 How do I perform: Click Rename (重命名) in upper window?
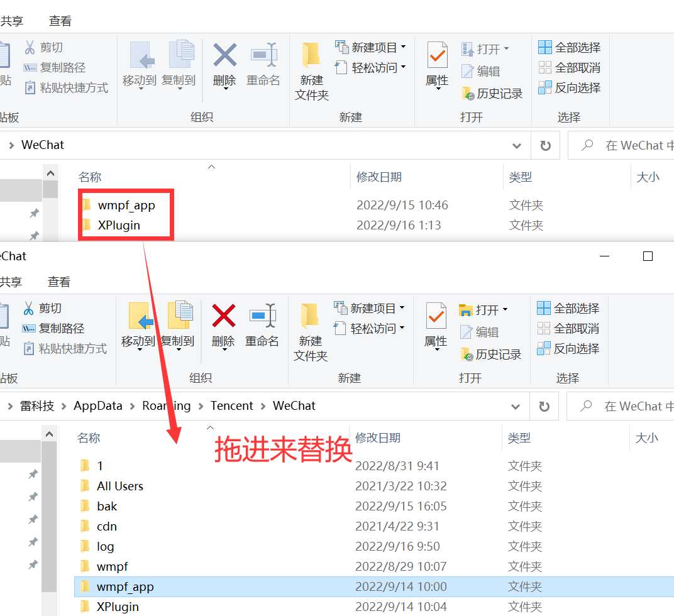[x=263, y=65]
